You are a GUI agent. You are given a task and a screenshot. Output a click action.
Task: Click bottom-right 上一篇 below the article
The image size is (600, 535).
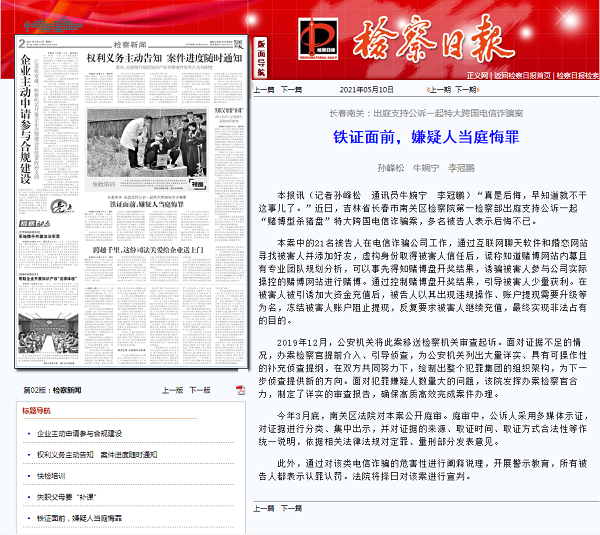click(263, 509)
